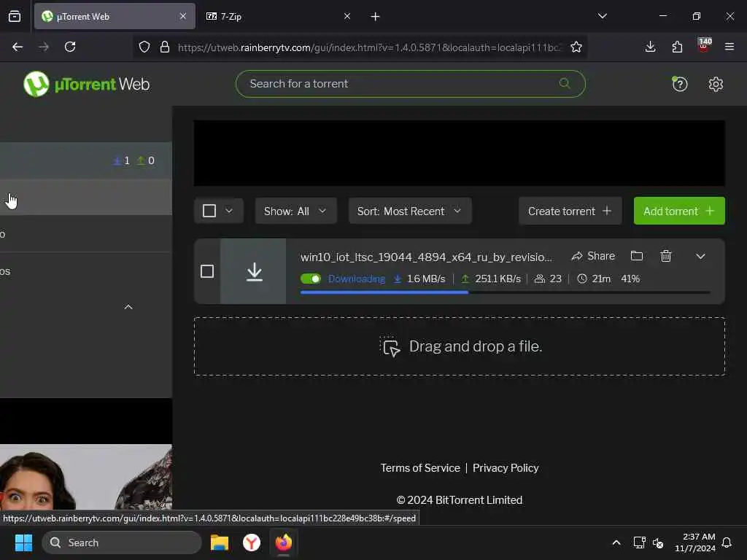
Task: Collapse the sidebar section chevron
Action: 128,307
